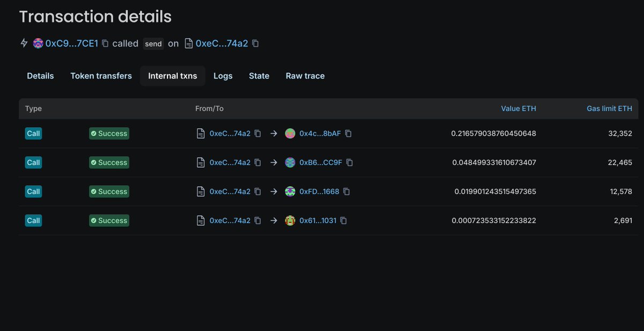Sort by the Value ETH column header
Screen dimensions: 644x331
pos(518,108)
